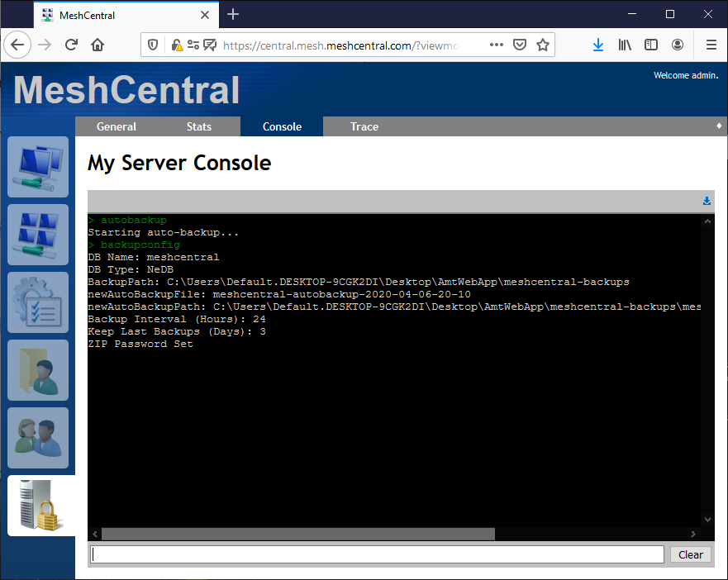Select the Console tab

tap(282, 126)
